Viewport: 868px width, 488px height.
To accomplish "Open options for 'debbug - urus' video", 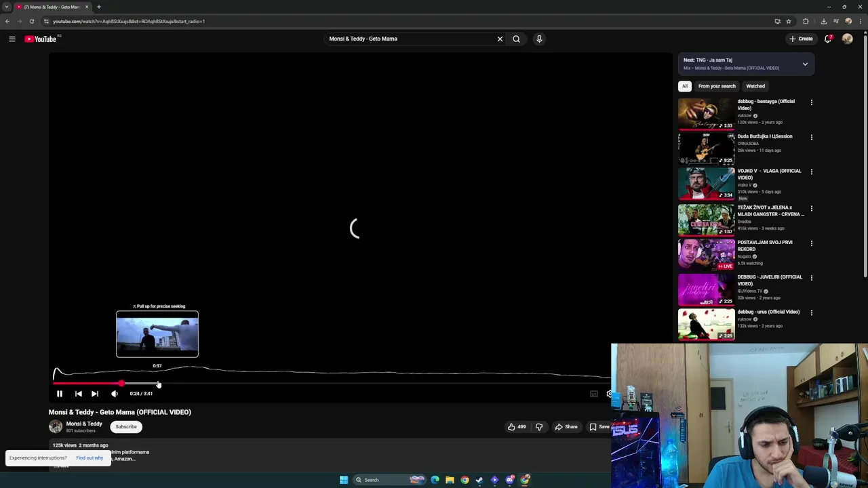I will click(812, 312).
